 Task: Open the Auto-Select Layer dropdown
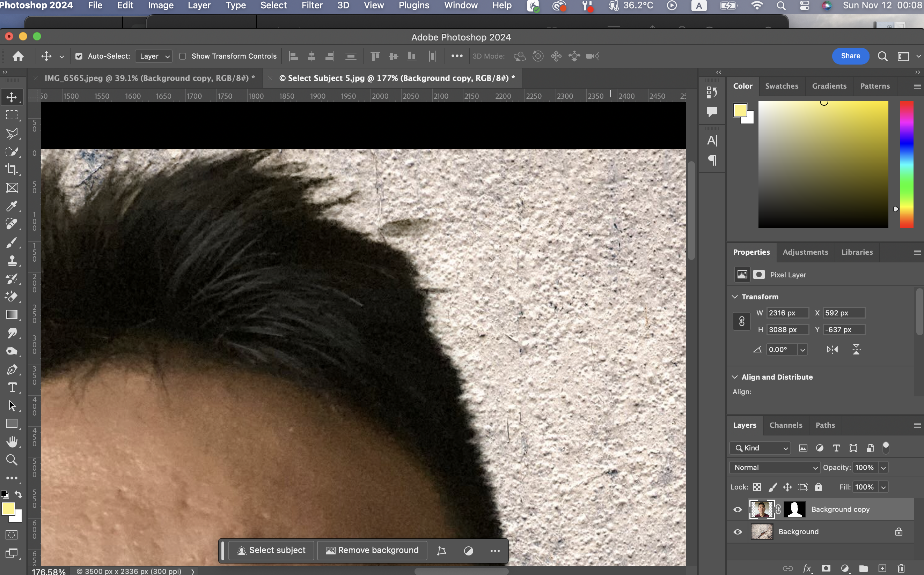click(x=154, y=56)
